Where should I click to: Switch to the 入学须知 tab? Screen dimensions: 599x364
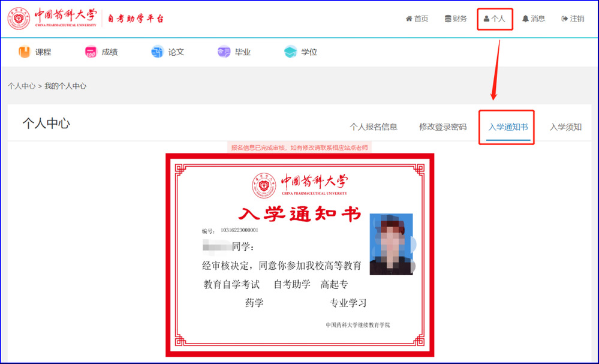click(x=565, y=127)
